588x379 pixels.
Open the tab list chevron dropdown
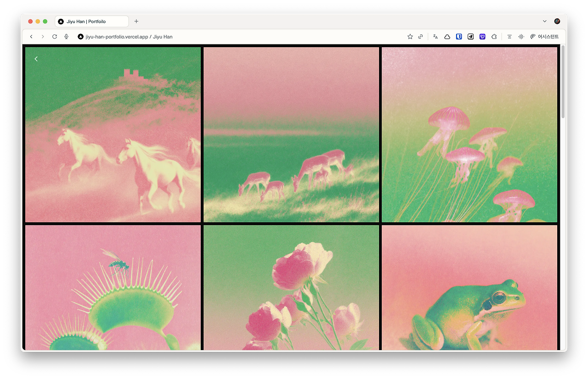(545, 21)
